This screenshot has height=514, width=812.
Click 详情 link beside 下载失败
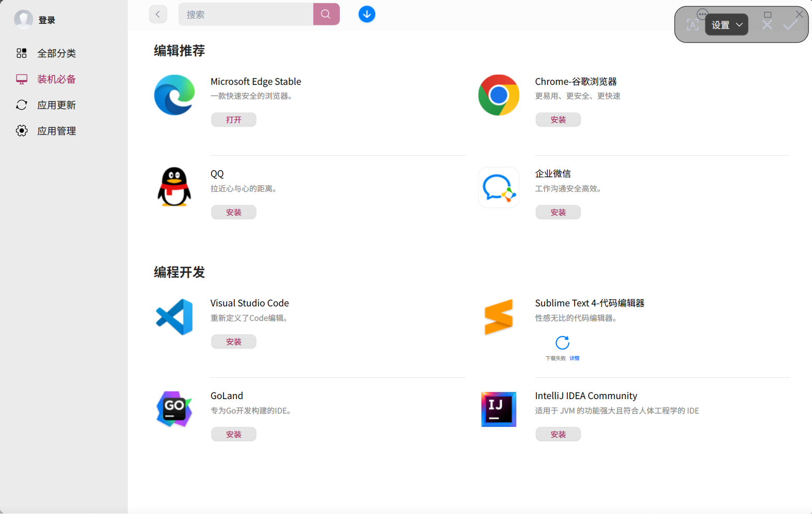tap(575, 358)
